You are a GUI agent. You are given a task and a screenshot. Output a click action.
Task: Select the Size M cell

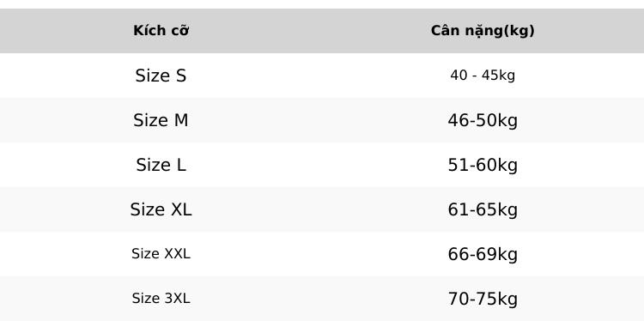pyautogui.click(x=161, y=120)
